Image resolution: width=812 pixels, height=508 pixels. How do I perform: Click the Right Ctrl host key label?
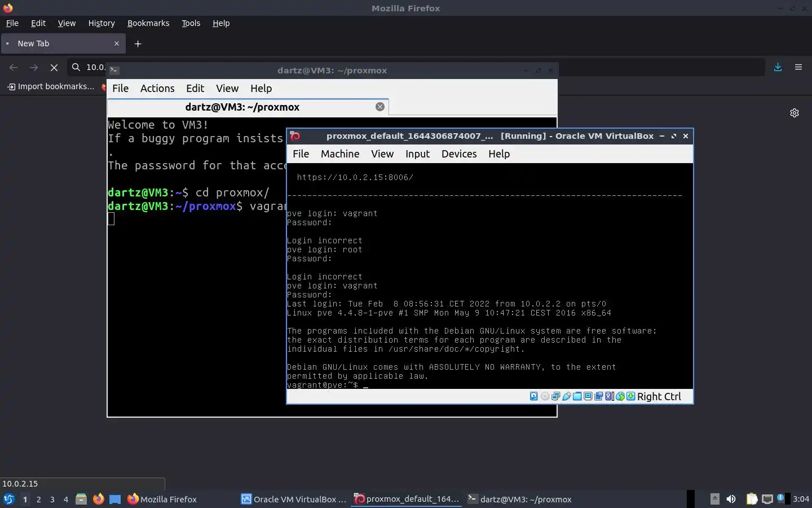click(659, 396)
